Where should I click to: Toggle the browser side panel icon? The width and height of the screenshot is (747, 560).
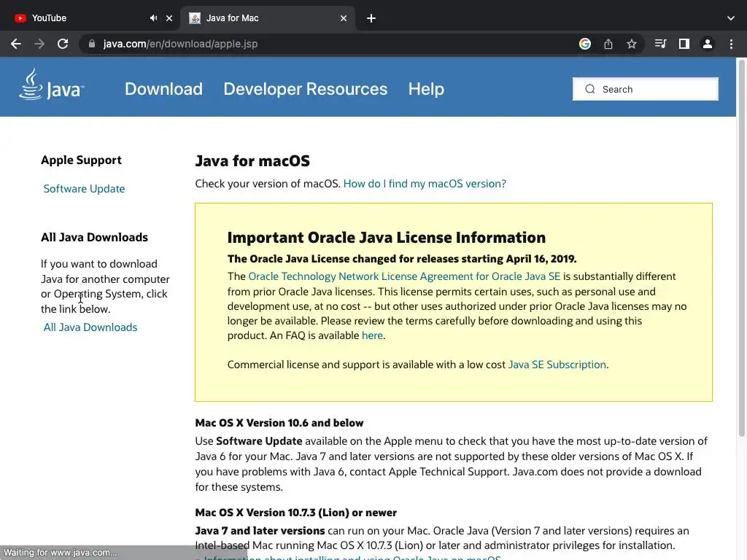click(684, 44)
